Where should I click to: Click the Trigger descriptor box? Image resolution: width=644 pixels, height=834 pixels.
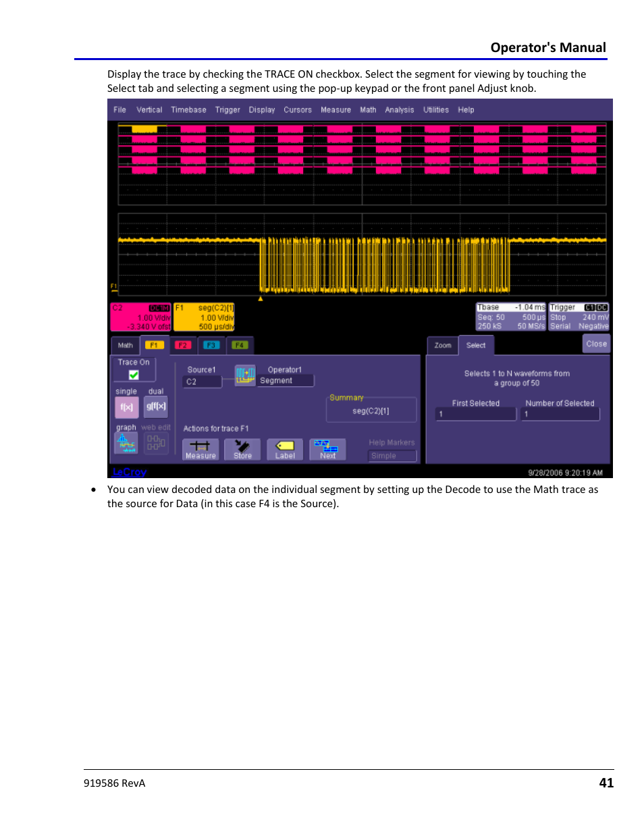click(x=579, y=317)
